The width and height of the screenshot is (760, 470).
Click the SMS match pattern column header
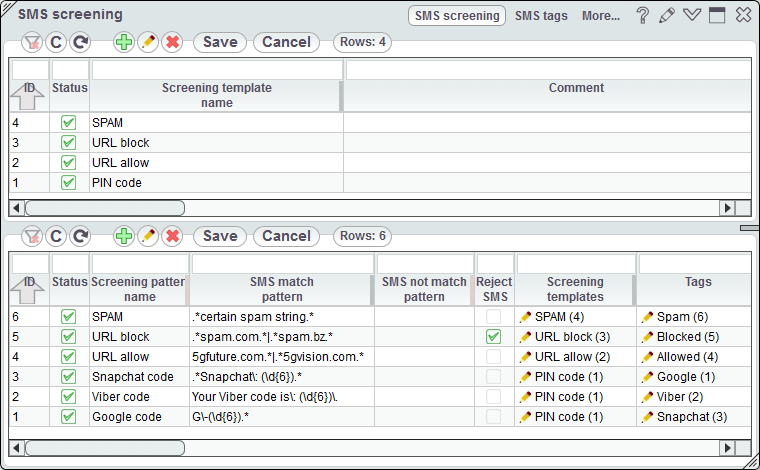tap(282, 289)
